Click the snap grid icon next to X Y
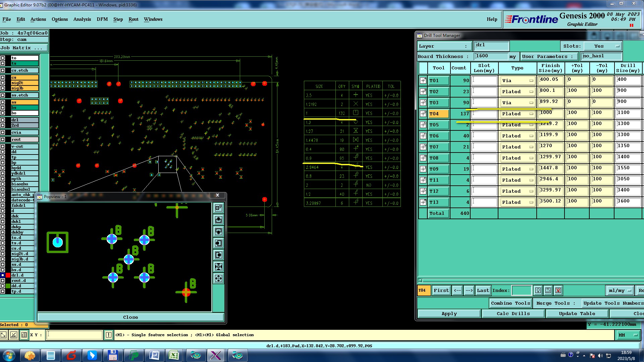Viewport: 644px width, 362px height. click(x=24, y=335)
